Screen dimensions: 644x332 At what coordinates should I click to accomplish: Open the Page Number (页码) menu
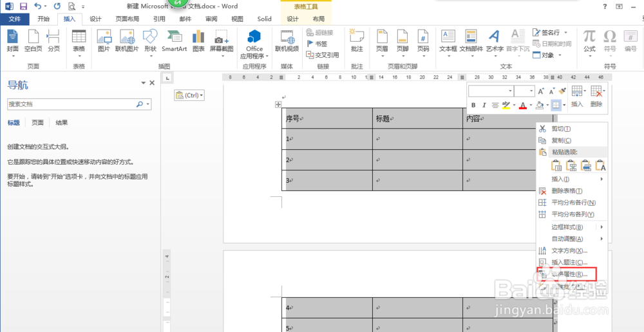(x=423, y=44)
